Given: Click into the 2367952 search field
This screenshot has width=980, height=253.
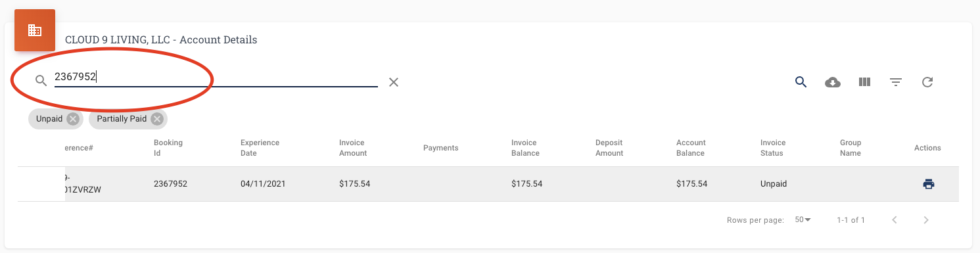Looking at the screenshot, I should click(x=216, y=78).
